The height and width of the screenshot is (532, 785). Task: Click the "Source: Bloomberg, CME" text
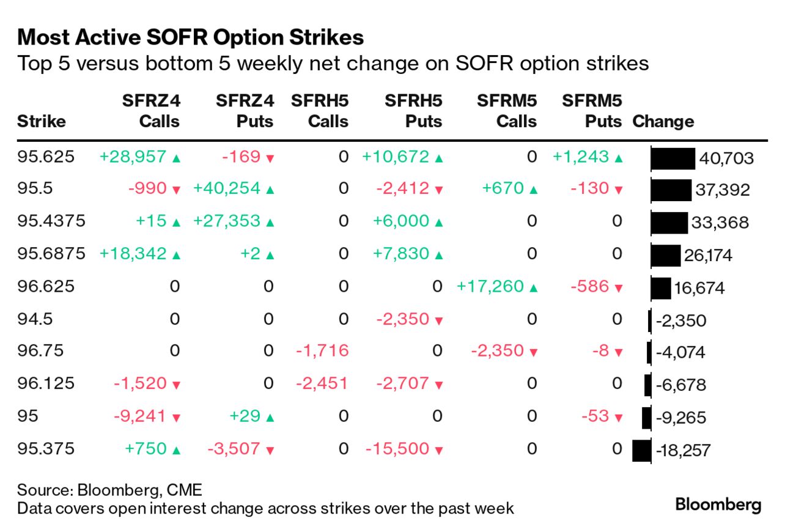(109, 490)
